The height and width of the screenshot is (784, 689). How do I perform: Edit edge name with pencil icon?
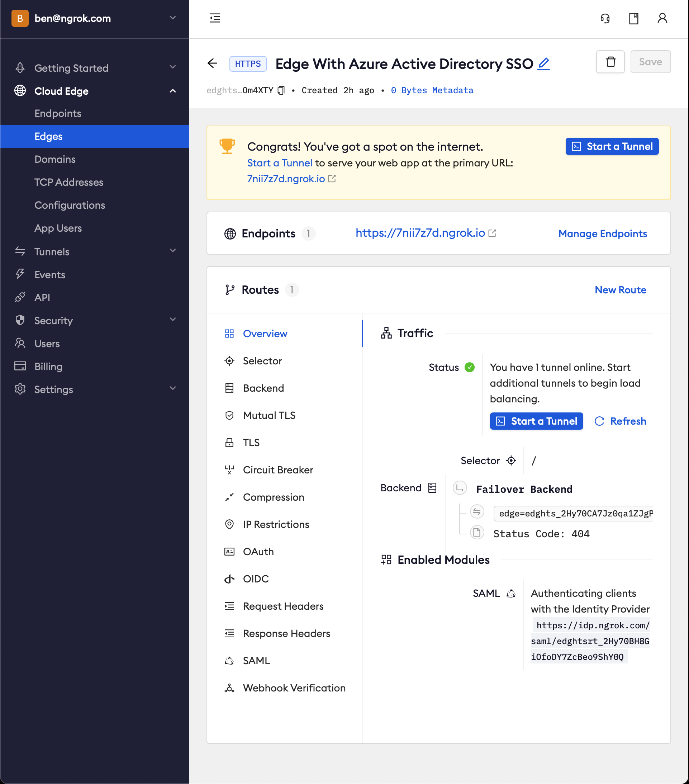click(x=544, y=64)
